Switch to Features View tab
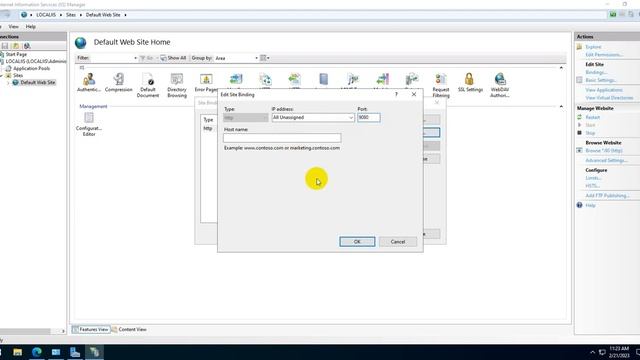Viewport: 640px width, 360px height. point(91,329)
